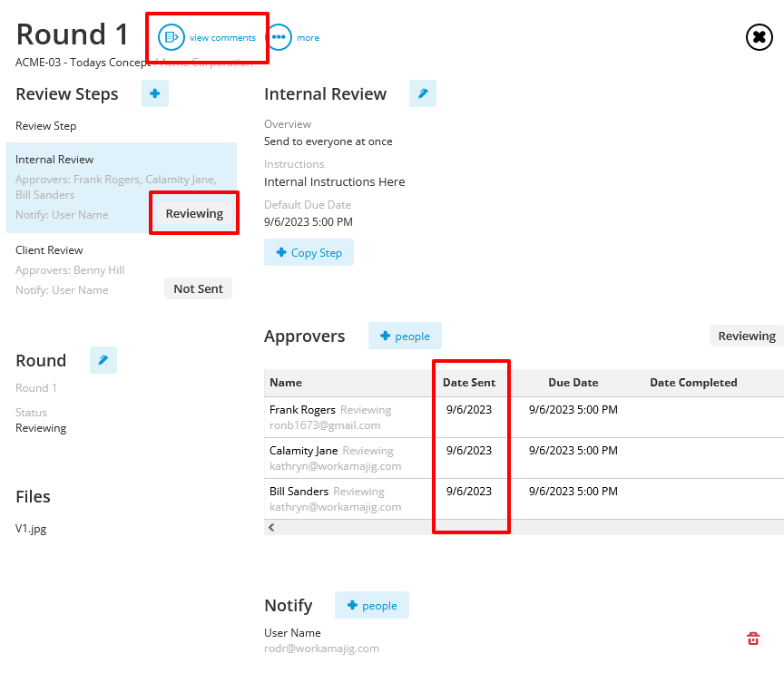Edit the Round using its pencil icon
The height and width of the screenshot is (673, 784).
click(103, 360)
